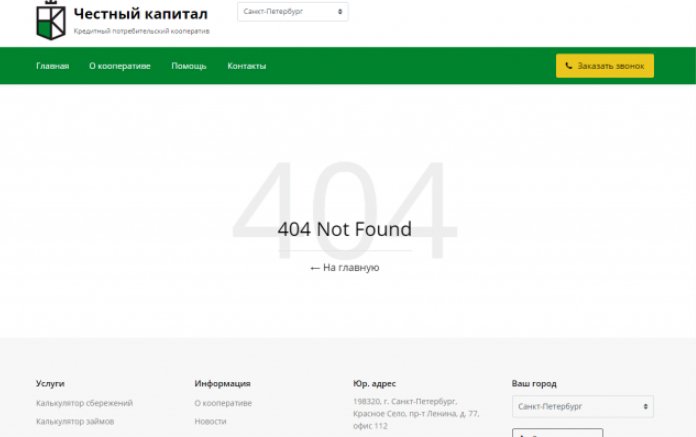Click the Честный капитал shield logo
696x437 pixels.
click(x=51, y=20)
